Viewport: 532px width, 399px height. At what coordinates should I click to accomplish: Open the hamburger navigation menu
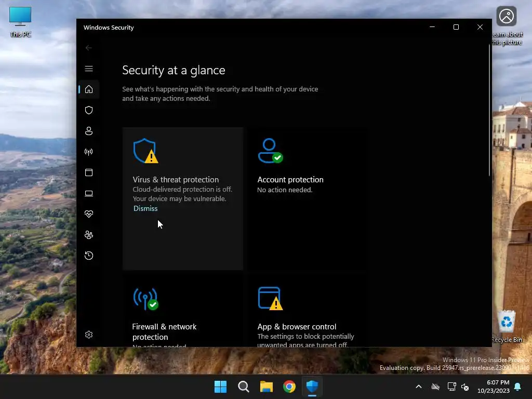click(x=88, y=69)
